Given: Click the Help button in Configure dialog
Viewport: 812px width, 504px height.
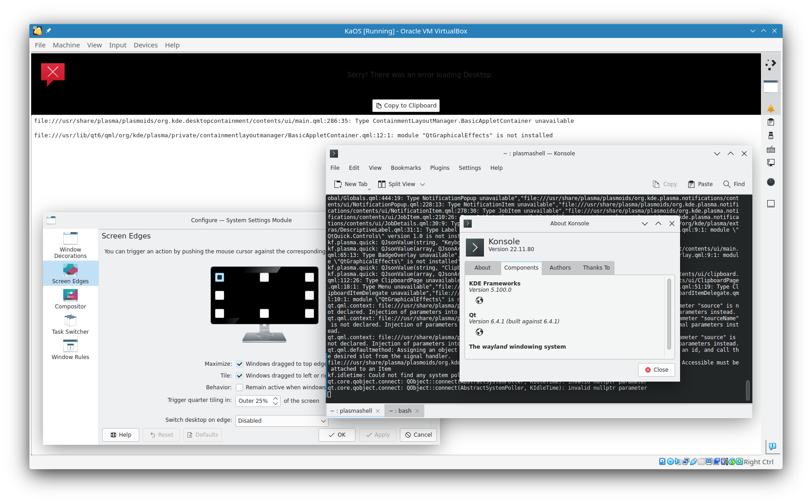Looking at the screenshot, I should coord(121,435).
